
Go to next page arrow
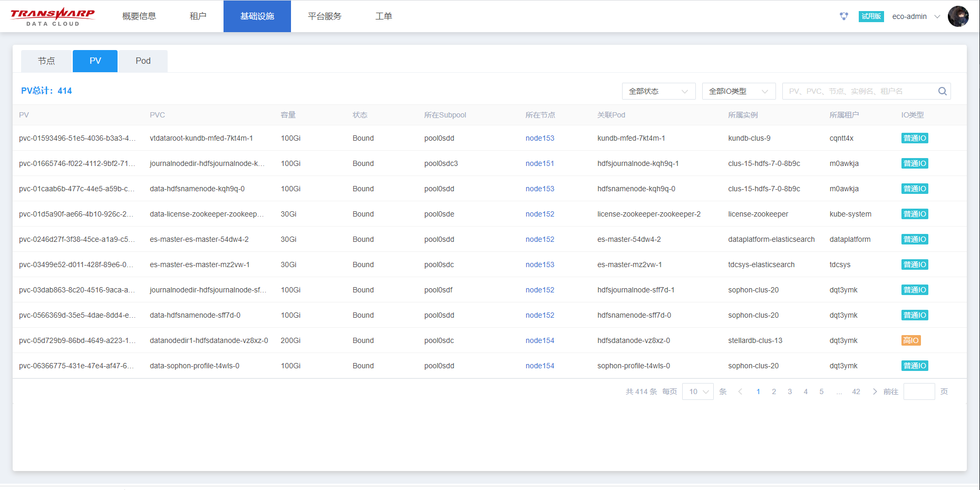pos(875,391)
